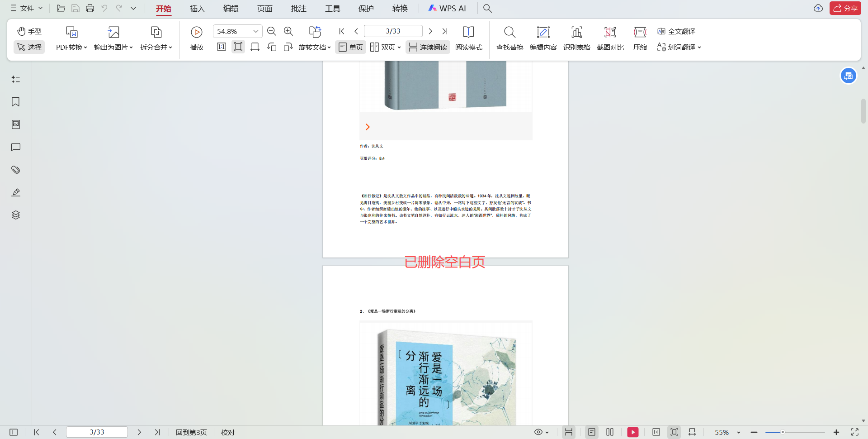Viewport: 868px width, 439px height.
Task: Switch to the 批注 ribbon tab
Action: pos(298,8)
